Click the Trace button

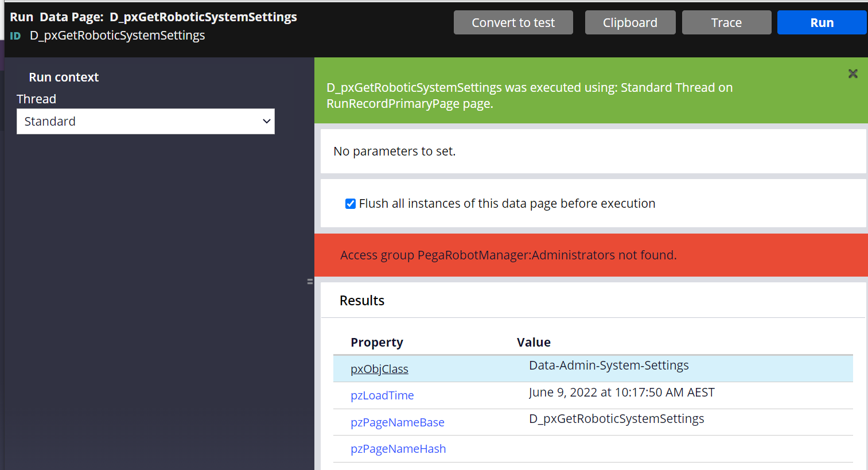726,22
